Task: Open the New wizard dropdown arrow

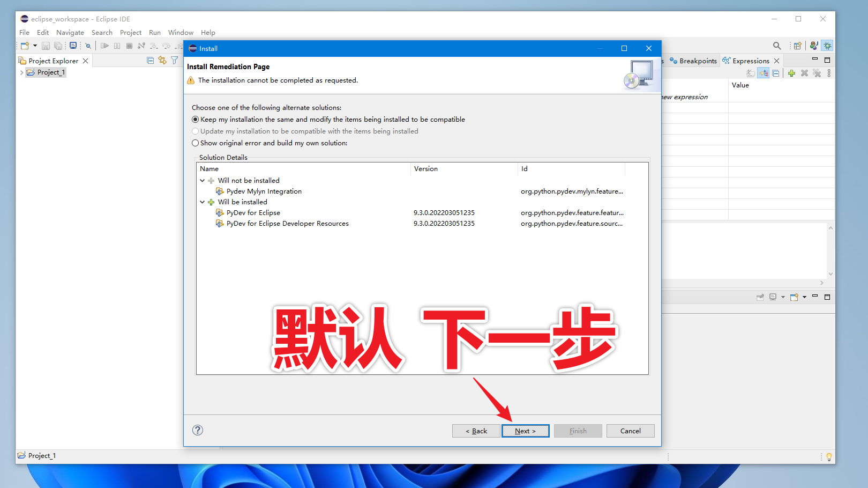Action: [x=35, y=46]
